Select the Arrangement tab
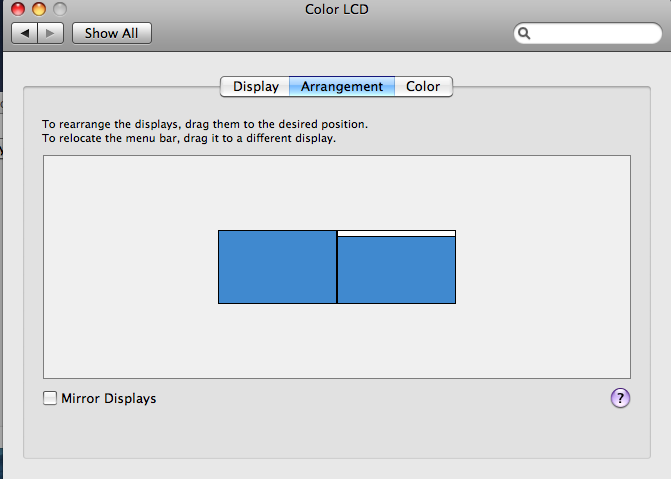Screen dimensions: 671x479 pos(342,86)
